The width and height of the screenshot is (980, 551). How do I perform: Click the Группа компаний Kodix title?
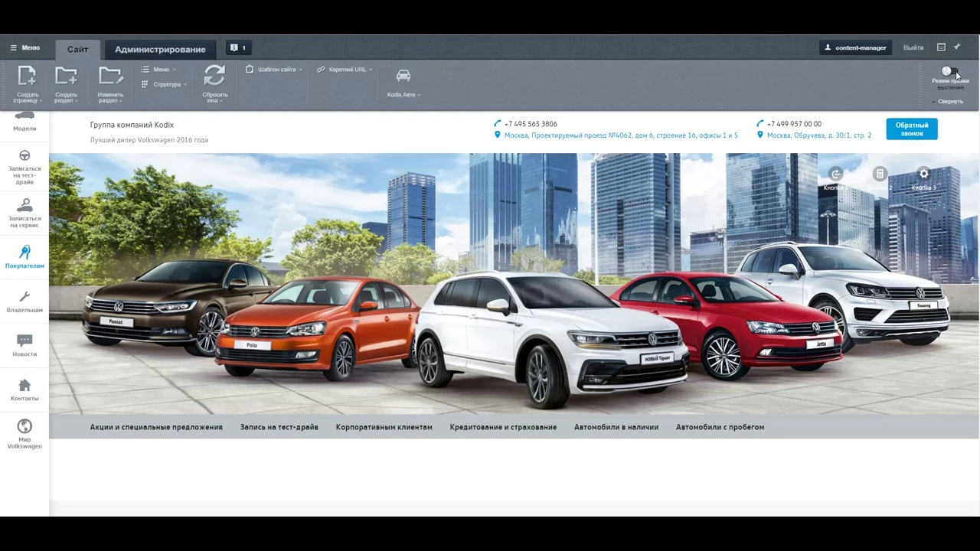[x=132, y=125]
